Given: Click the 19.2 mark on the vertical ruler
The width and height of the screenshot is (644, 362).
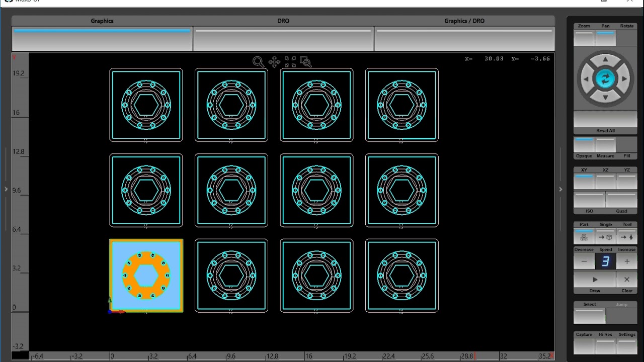Looking at the screenshot, I should (x=19, y=73).
